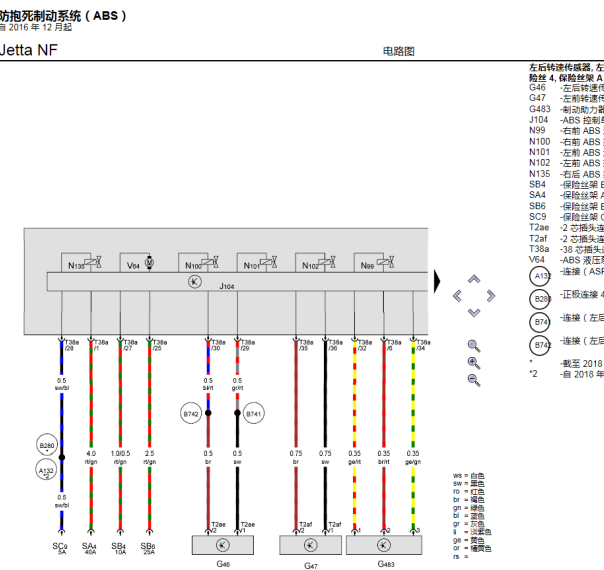Click the SB6 25A fuse label
The width and height of the screenshot is (604, 570).
click(148, 548)
